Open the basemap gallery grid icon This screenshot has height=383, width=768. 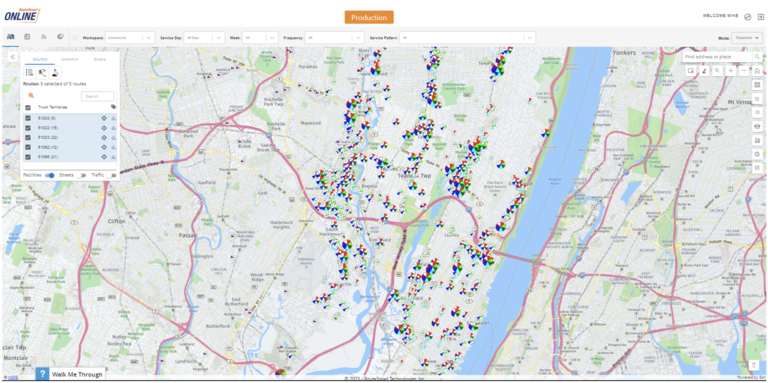(757, 85)
